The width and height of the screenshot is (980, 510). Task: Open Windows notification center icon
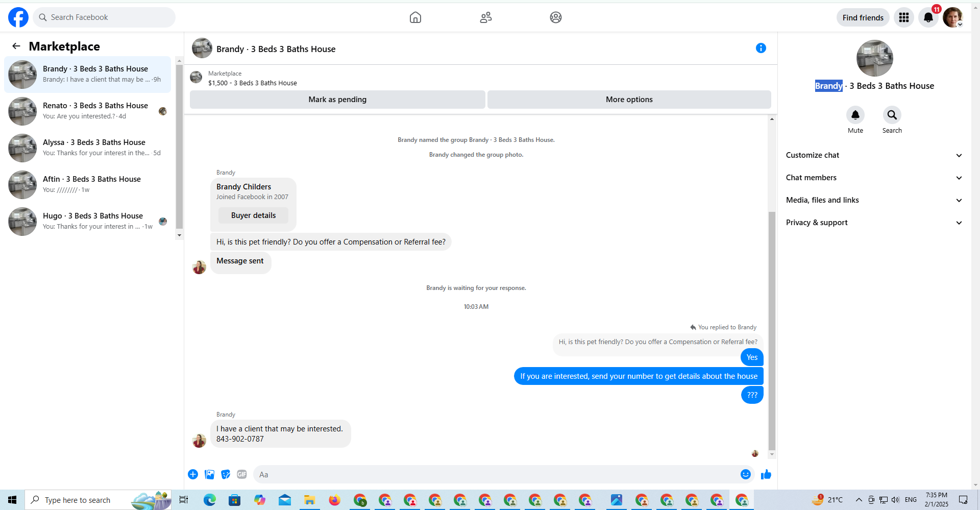pos(963,500)
